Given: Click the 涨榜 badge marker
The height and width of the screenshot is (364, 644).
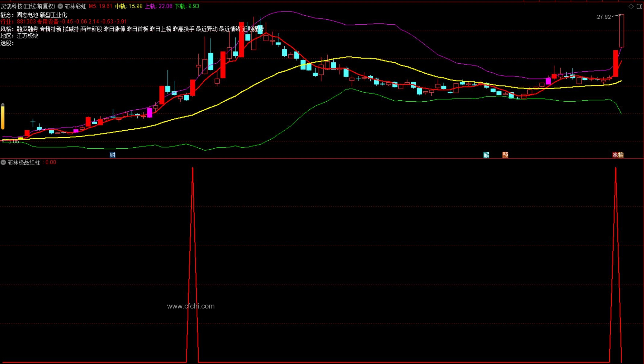Looking at the screenshot, I should click(618, 155).
